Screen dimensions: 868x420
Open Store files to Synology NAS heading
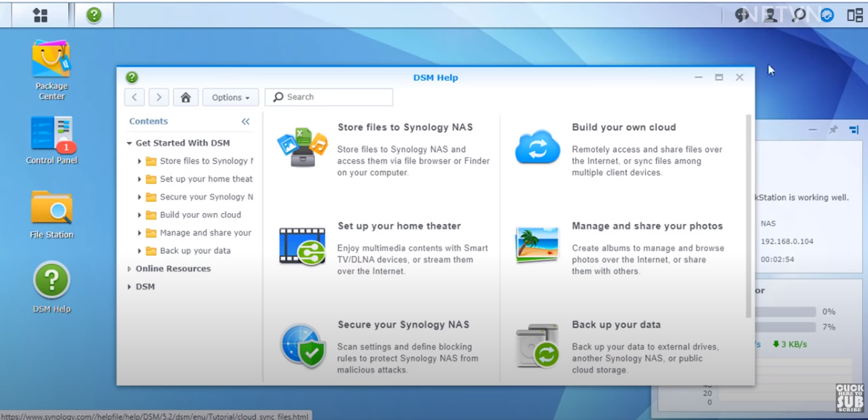pos(405,127)
